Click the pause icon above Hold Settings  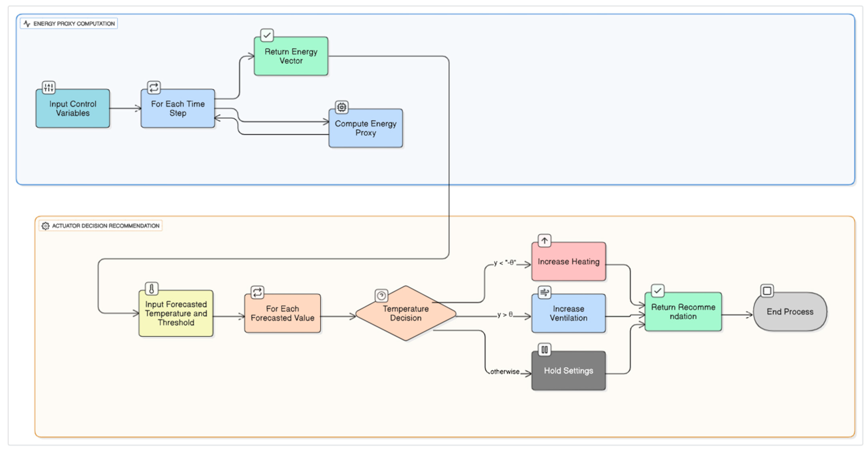click(545, 350)
